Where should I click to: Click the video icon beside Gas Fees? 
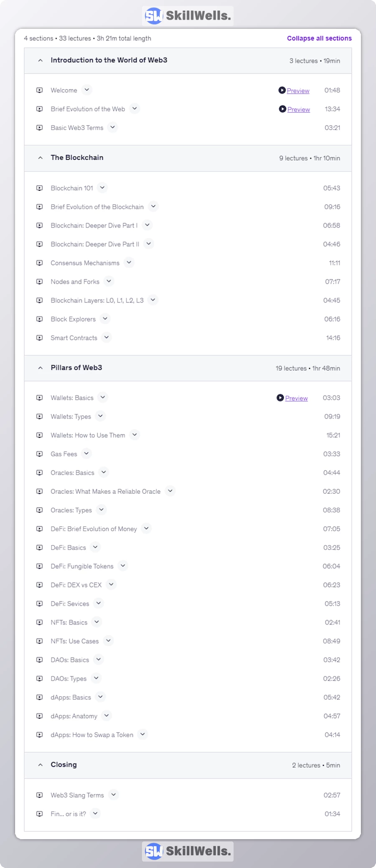point(40,454)
